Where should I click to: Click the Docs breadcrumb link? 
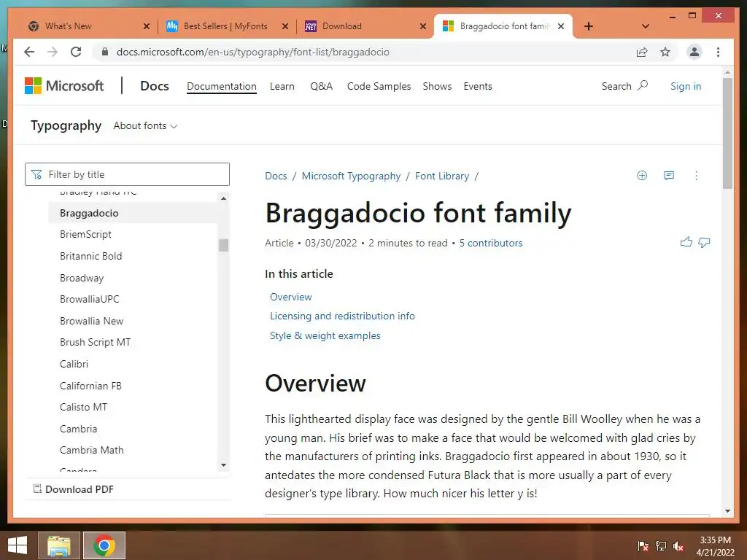click(x=276, y=176)
